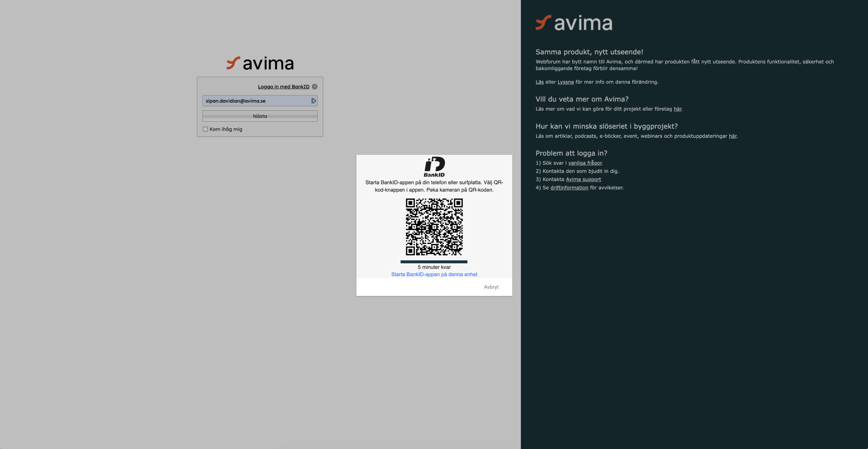Click the password manager icon in email field
868x449 pixels.
(313, 101)
